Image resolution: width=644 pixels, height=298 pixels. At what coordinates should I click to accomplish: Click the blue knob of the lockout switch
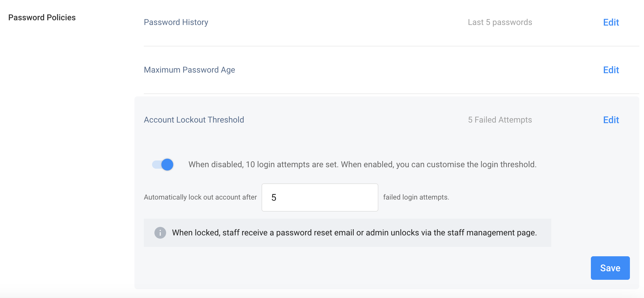point(167,165)
